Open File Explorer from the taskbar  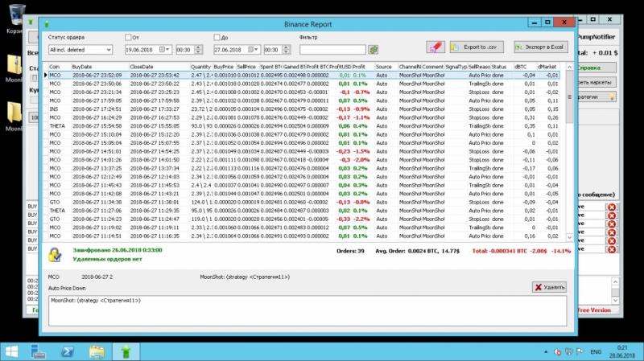pos(97,351)
